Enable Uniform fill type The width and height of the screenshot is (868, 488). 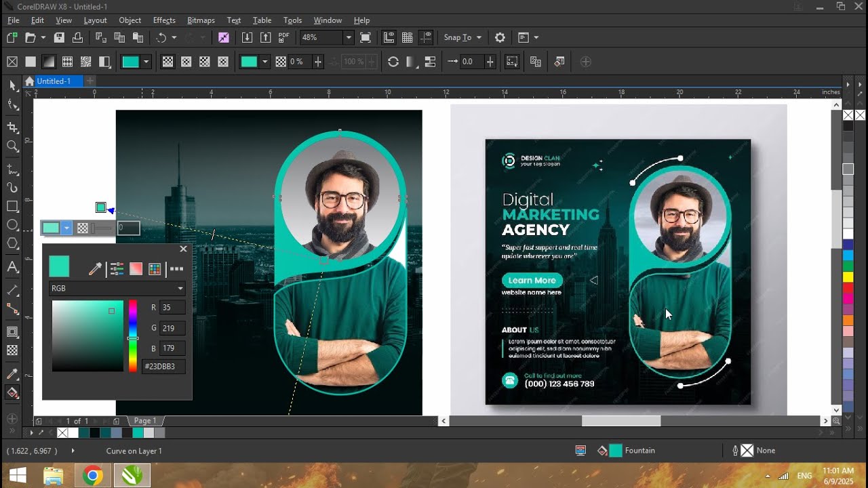click(31, 62)
